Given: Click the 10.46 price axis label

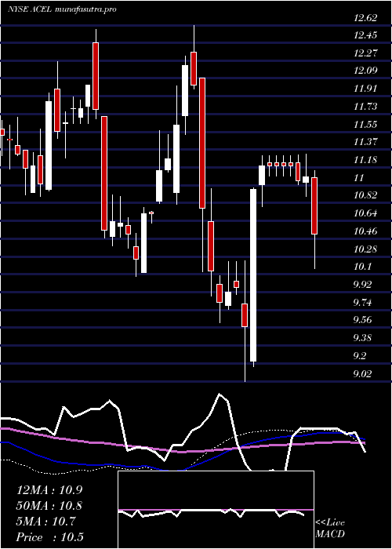Looking at the screenshot, I should (x=365, y=231).
